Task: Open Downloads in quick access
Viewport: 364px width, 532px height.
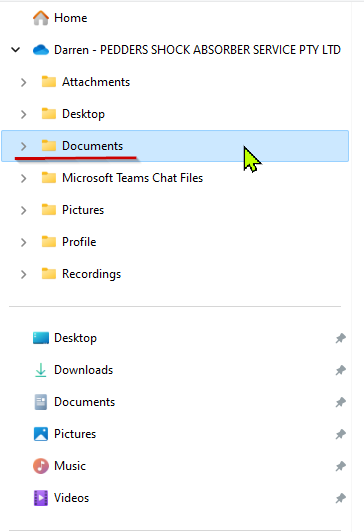Action: pos(84,370)
